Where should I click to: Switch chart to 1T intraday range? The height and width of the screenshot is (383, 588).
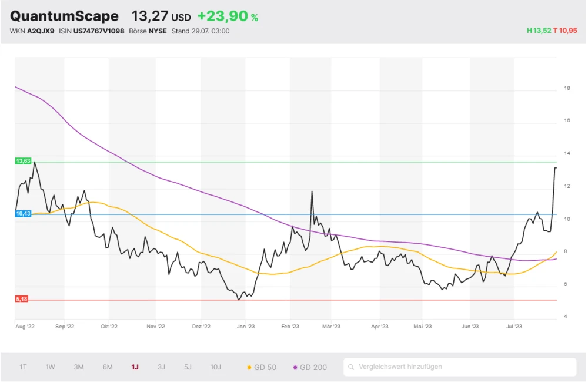click(x=23, y=367)
